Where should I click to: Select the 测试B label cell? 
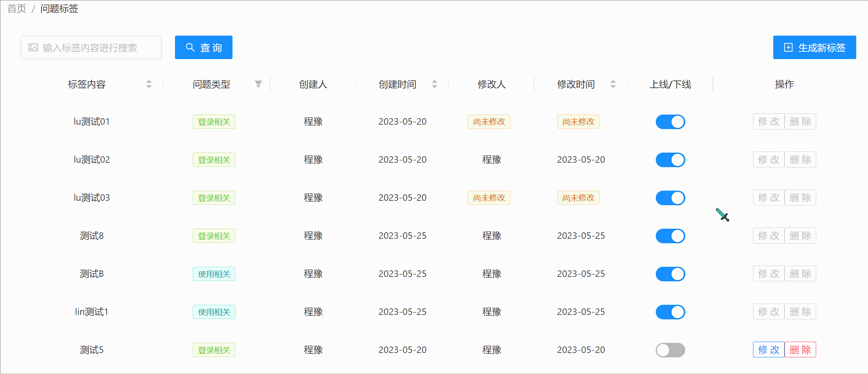[x=92, y=274]
